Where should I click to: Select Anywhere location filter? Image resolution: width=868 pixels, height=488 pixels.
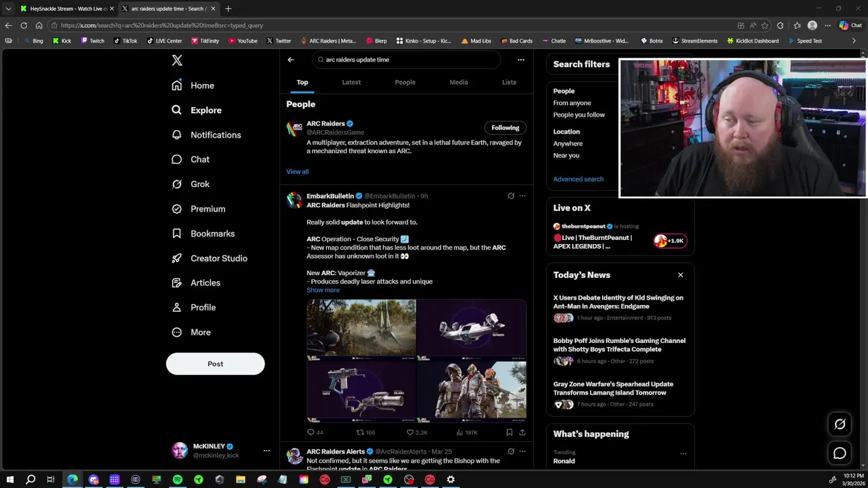568,144
